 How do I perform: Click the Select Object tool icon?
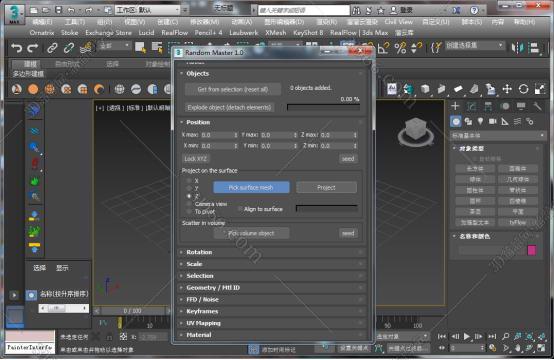[x=141, y=48]
